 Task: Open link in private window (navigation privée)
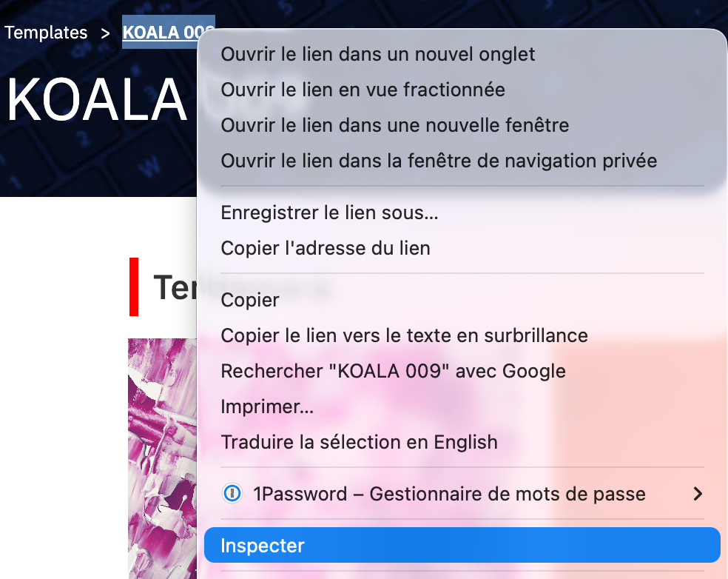[x=439, y=161]
